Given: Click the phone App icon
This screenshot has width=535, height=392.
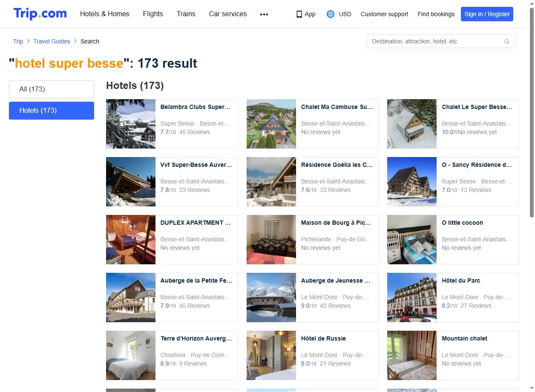Looking at the screenshot, I should 299,14.
